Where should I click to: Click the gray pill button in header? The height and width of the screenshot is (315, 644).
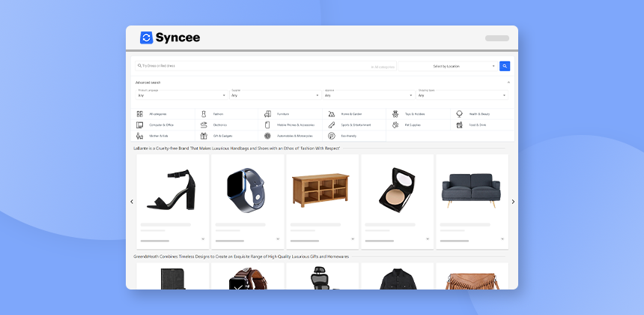[x=497, y=38]
